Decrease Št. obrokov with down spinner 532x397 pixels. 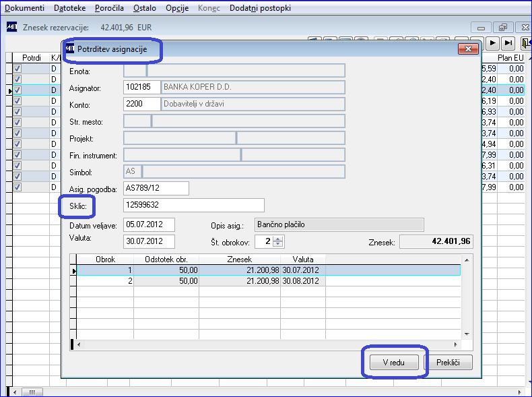point(278,245)
